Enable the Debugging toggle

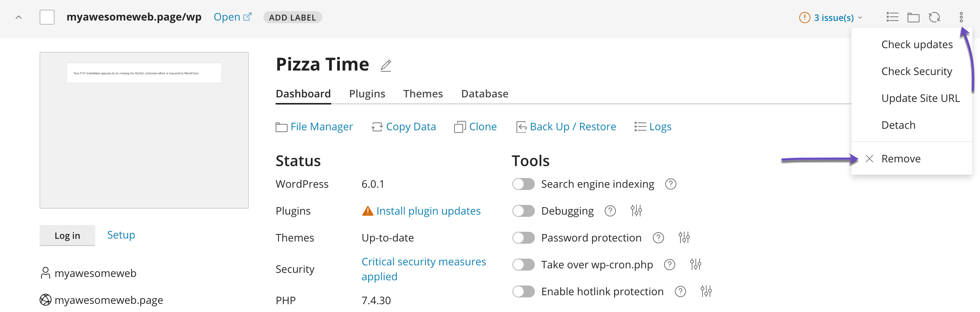(523, 211)
